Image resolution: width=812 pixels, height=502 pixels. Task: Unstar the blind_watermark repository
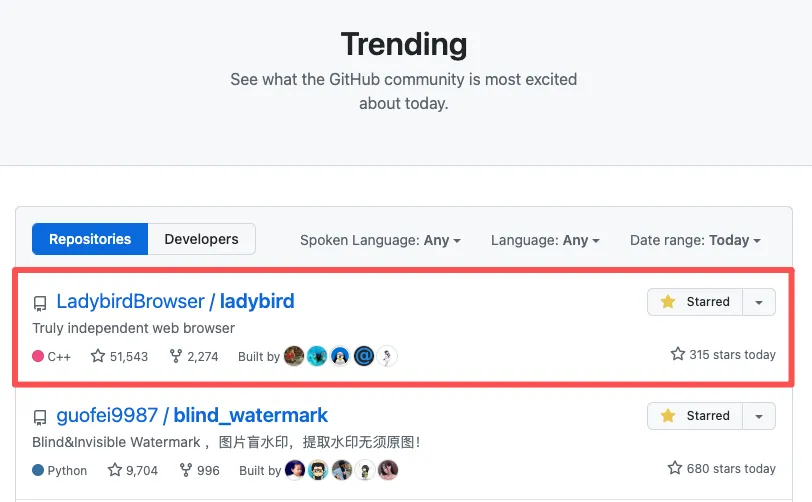[695, 416]
